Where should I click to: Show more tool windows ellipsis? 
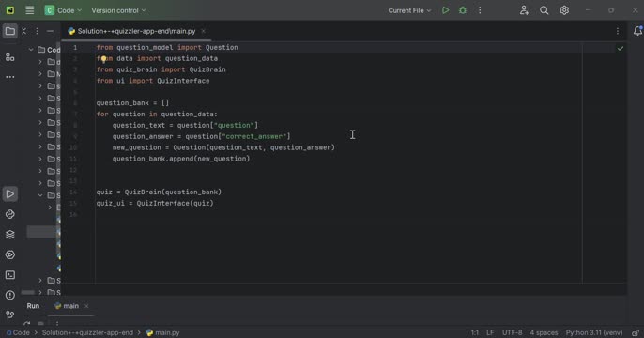(9, 77)
